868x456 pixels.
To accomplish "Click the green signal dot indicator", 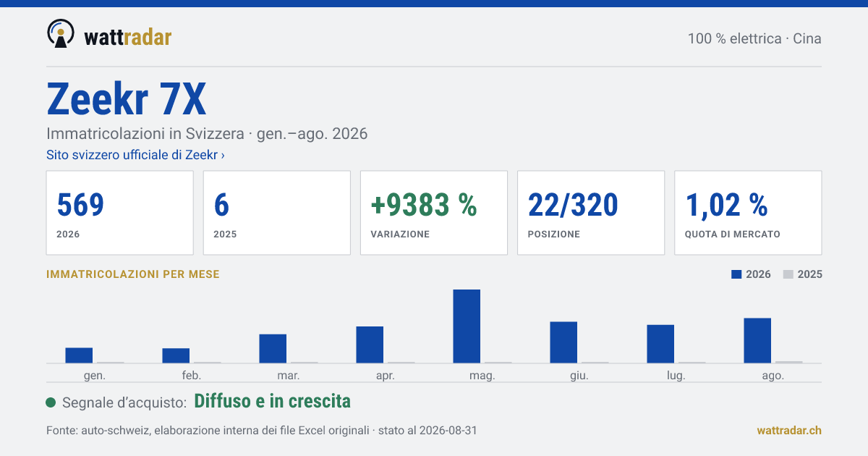I will [x=51, y=402].
